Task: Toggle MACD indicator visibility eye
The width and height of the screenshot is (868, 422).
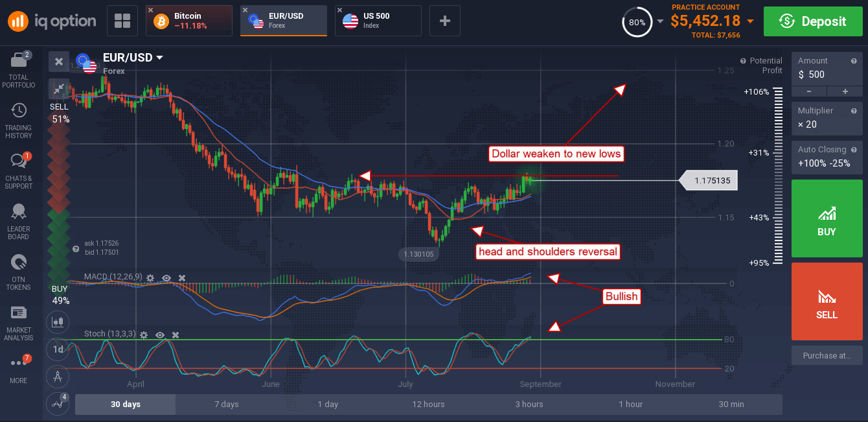Action: point(166,277)
